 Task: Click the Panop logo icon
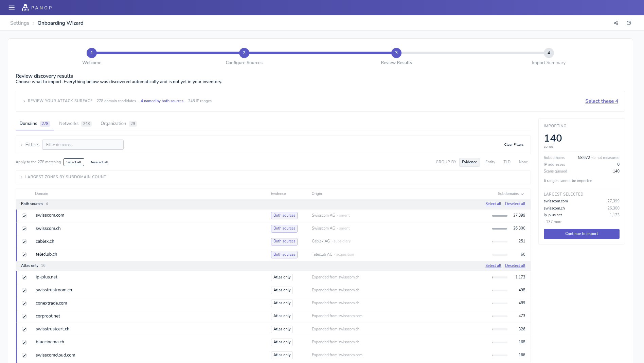(25, 7)
